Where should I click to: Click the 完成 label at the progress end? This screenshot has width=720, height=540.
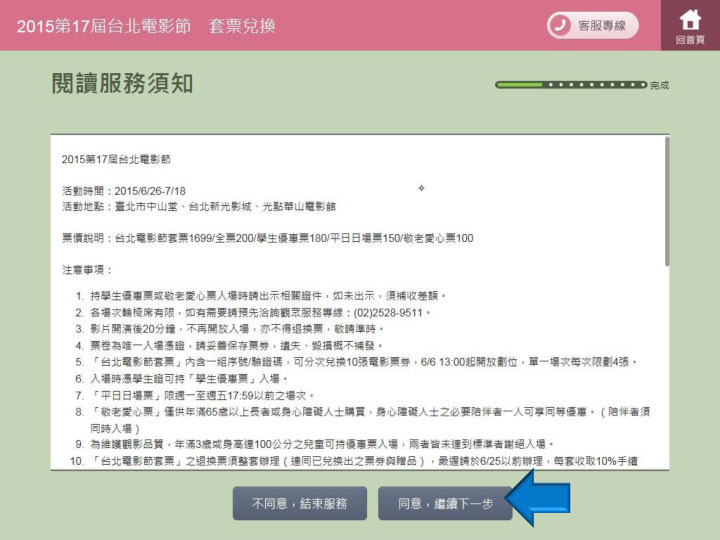659,87
